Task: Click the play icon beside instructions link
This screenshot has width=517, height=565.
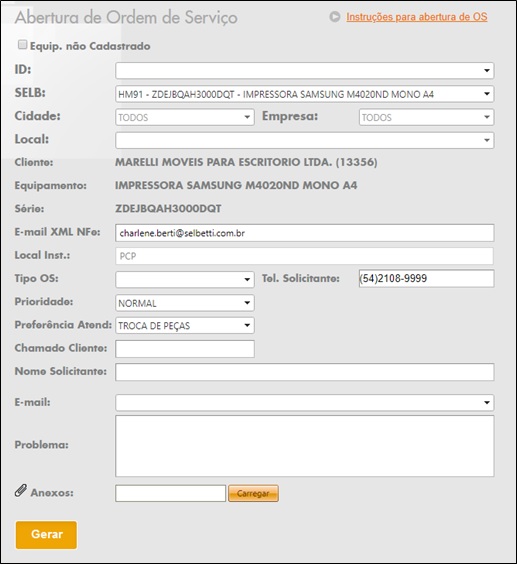Action: coord(335,17)
